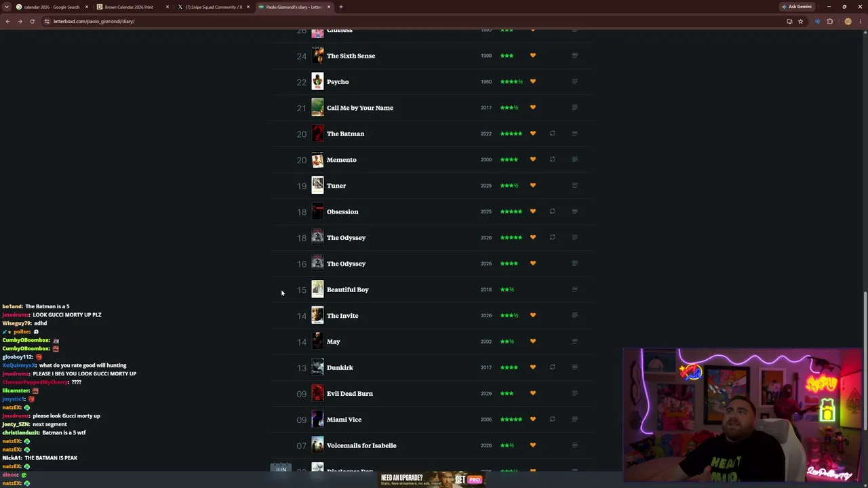868x488 pixels.
Task: Click the rewatch icon for The Odyssey dated 18
Action: [x=552, y=237]
